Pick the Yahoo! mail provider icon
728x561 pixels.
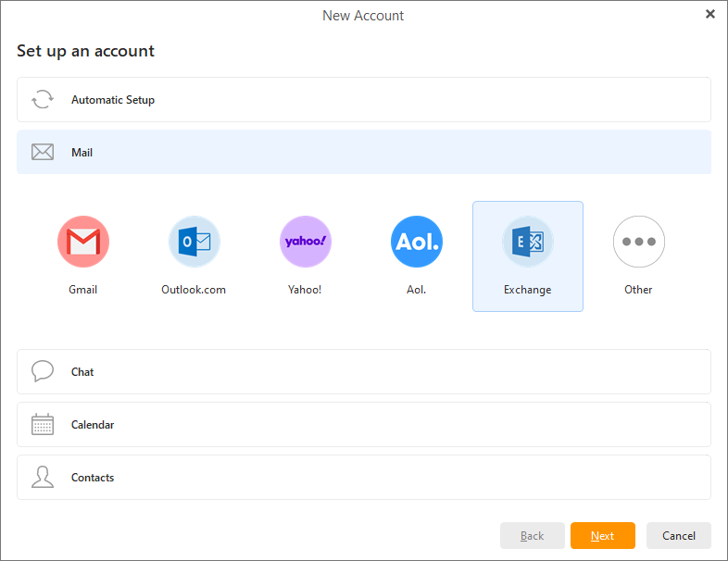point(306,242)
